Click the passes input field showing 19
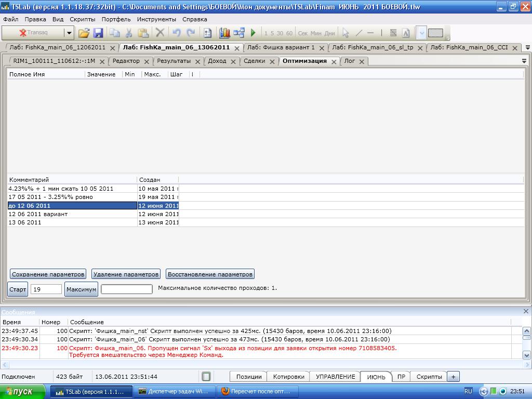532x399 pixels. tap(46, 289)
